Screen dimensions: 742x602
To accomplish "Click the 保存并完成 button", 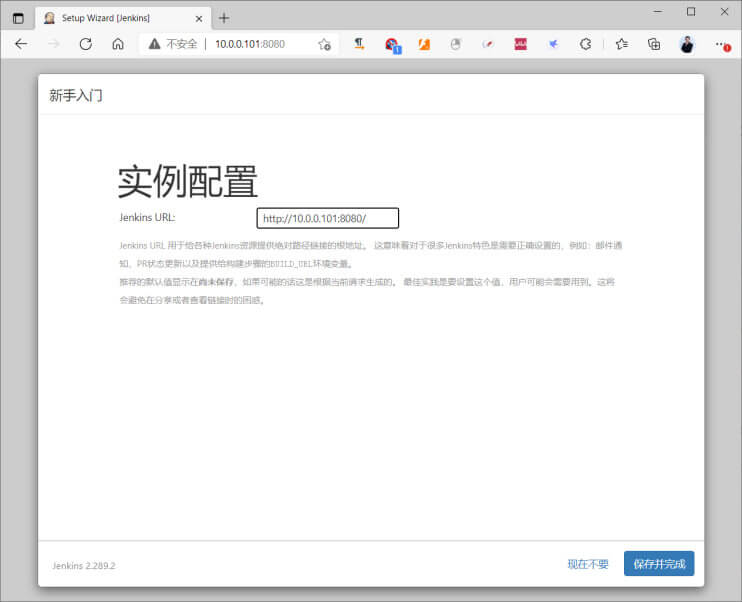I will (659, 564).
